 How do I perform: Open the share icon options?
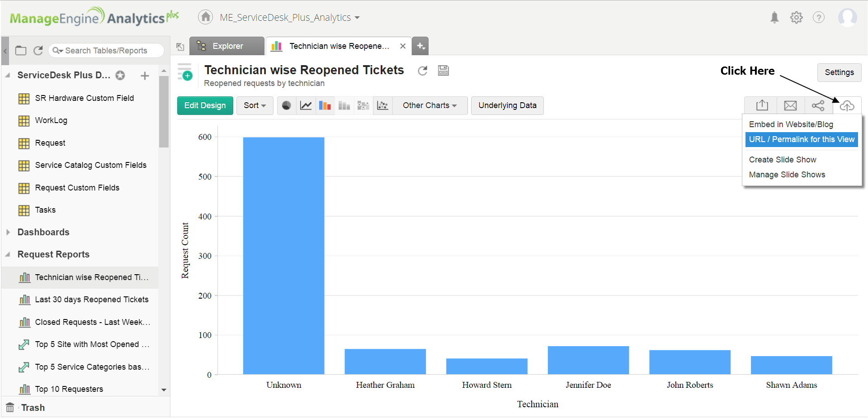click(x=818, y=105)
